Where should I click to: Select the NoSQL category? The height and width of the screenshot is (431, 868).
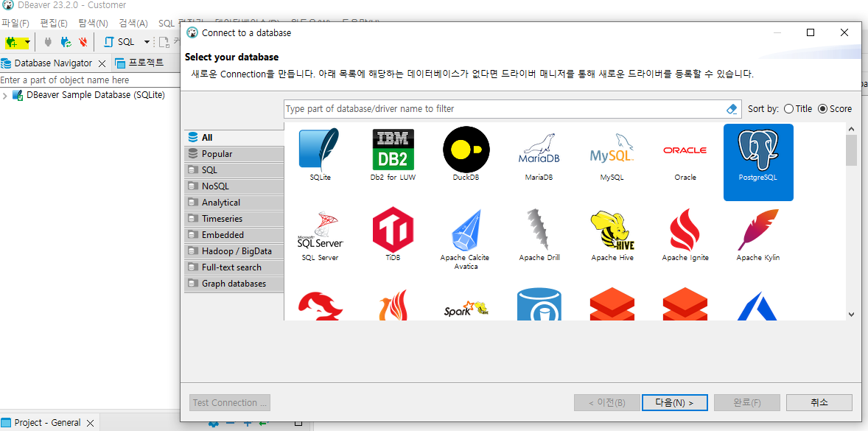[234, 186]
